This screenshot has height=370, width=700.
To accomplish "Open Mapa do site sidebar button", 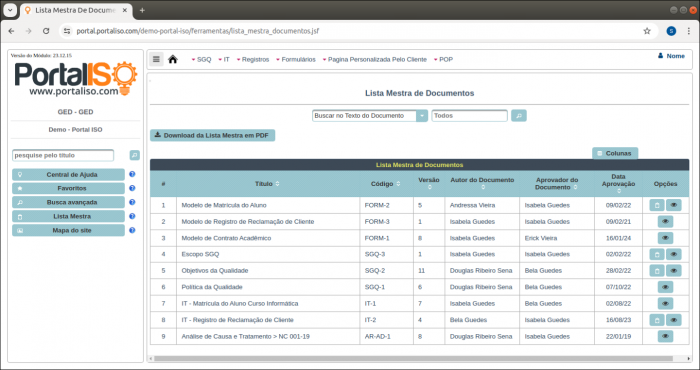I will click(68, 230).
